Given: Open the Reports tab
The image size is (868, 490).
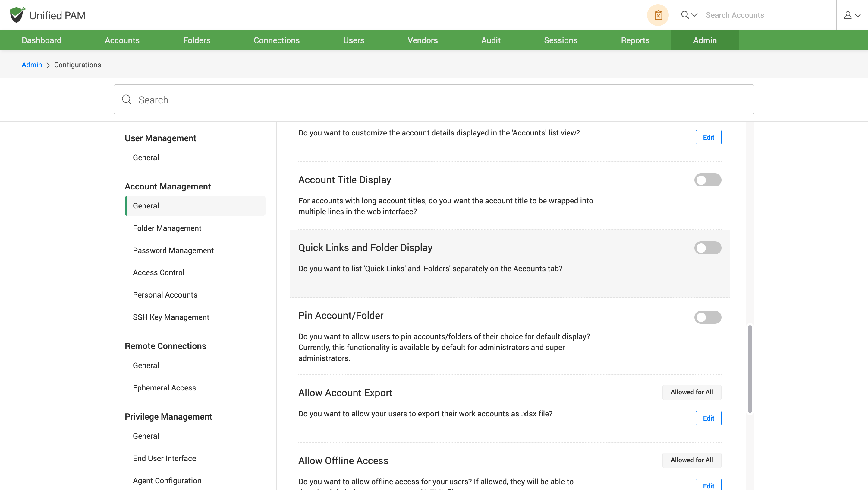Looking at the screenshot, I should point(635,40).
